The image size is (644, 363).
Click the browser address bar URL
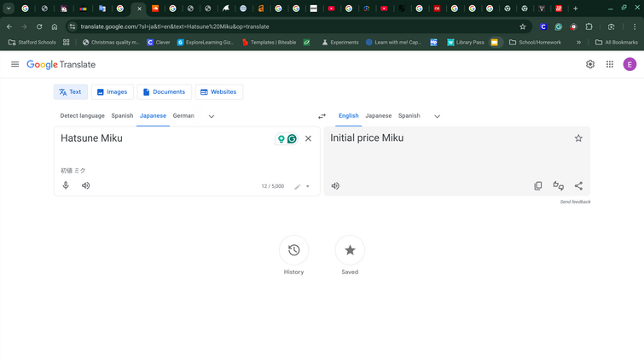pyautogui.click(x=175, y=26)
